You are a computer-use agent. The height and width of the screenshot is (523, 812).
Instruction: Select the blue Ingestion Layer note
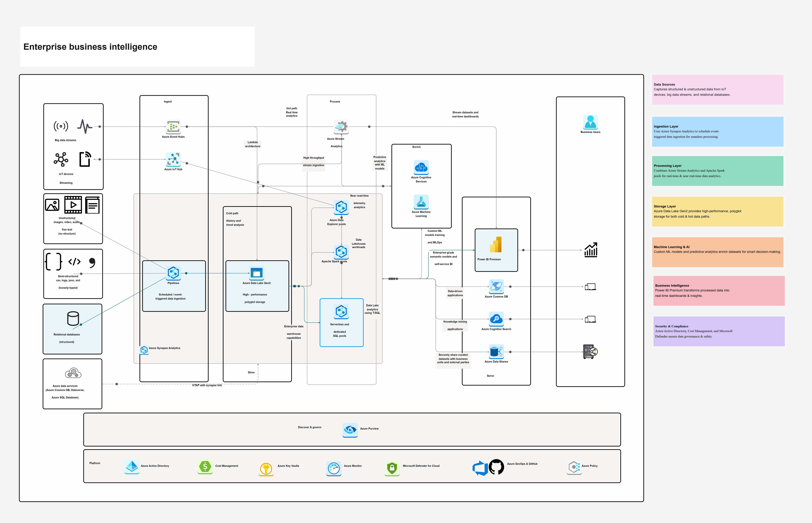(718, 132)
